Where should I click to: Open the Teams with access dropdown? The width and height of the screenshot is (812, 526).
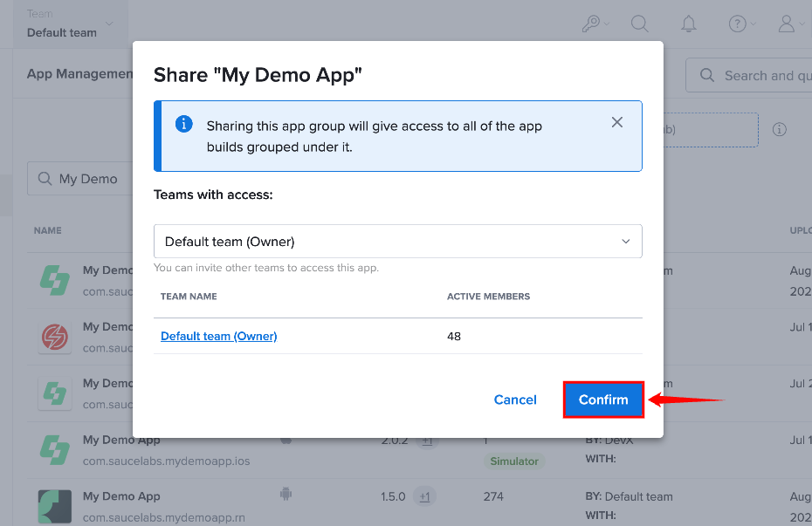click(398, 242)
